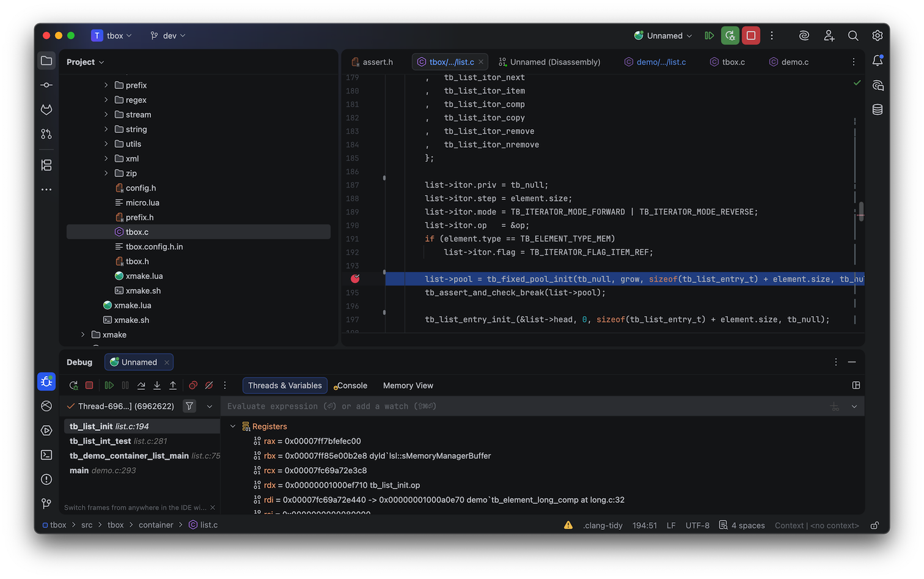The width and height of the screenshot is (924, 579).
Task: Click Step Over in debug toolbar
Action: [141, 385]
